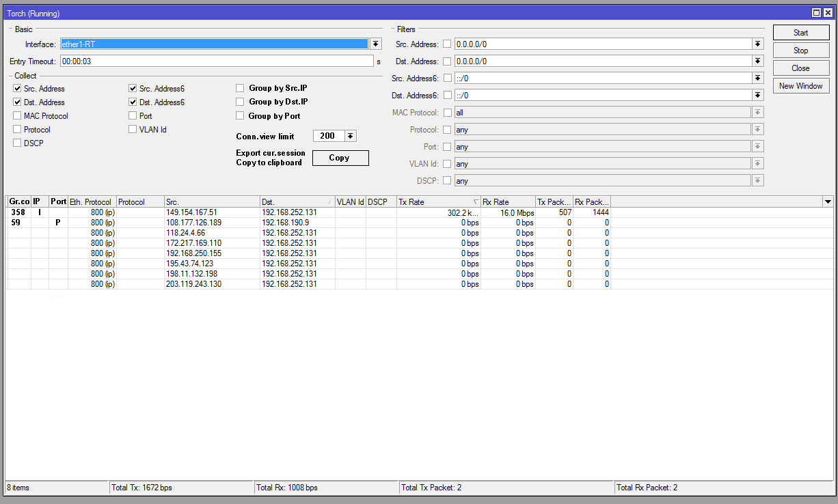Screen dimensions: 838x504
Task: Close Torch window via title bar X
Action: pos(826,13)
